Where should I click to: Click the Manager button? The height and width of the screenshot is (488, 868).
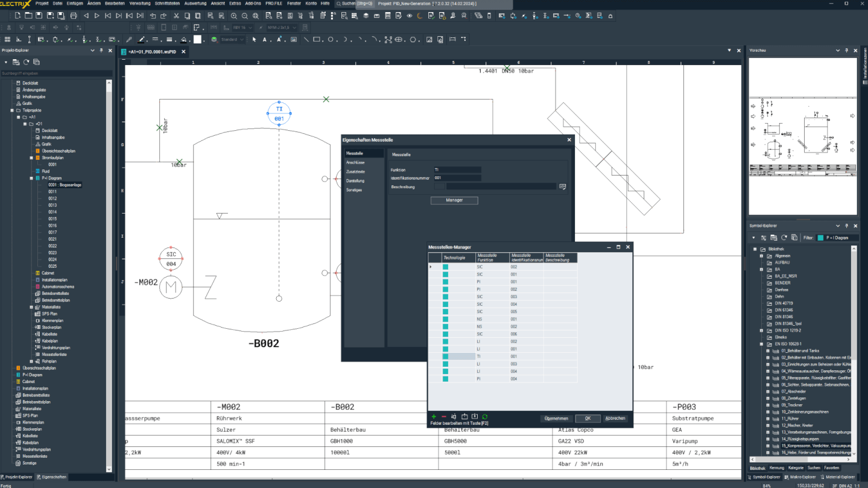point(454,200)
